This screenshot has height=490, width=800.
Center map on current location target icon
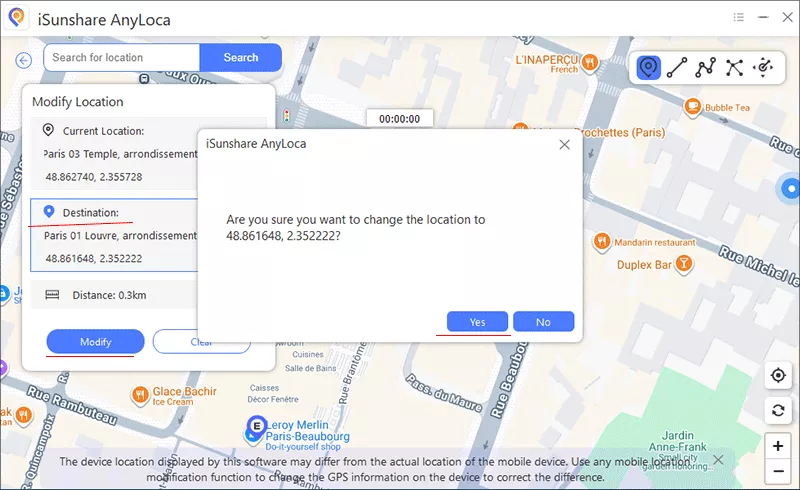[x=778, y=376]
